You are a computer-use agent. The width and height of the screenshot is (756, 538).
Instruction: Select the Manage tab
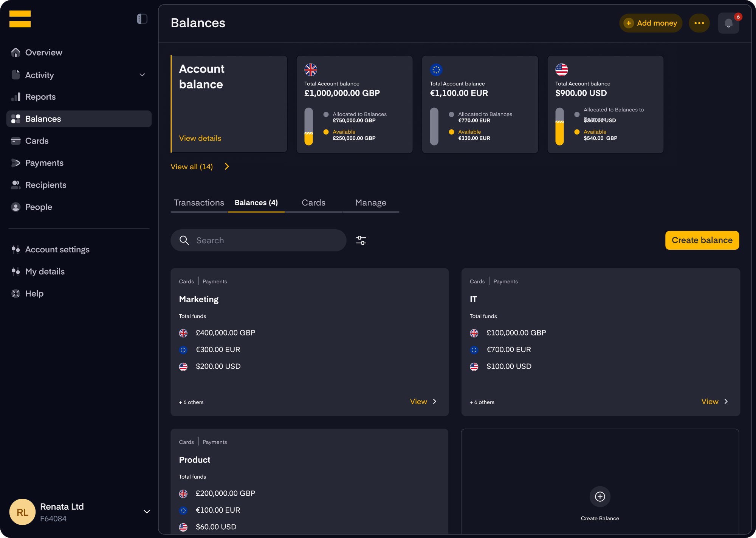[x=370, y=203]
